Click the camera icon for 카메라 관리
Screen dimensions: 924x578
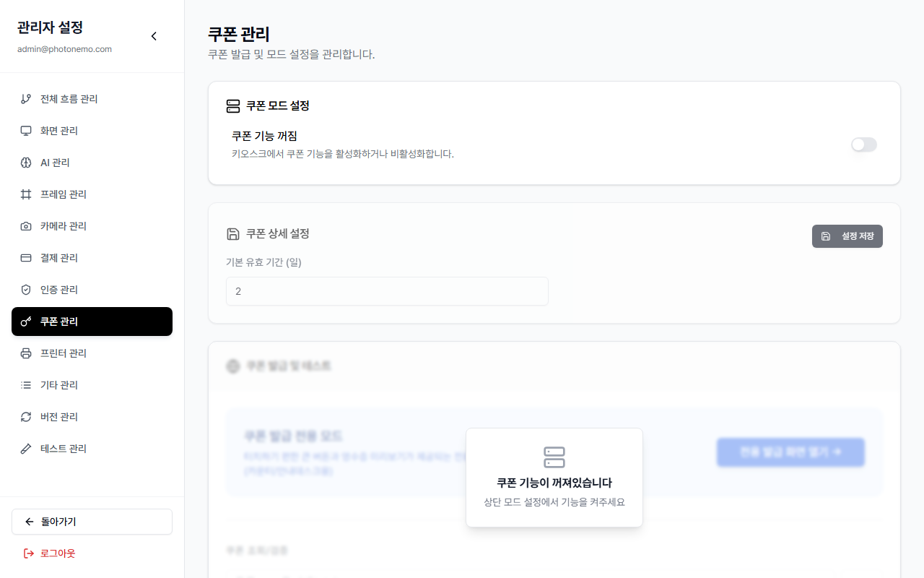pos(26,226)
